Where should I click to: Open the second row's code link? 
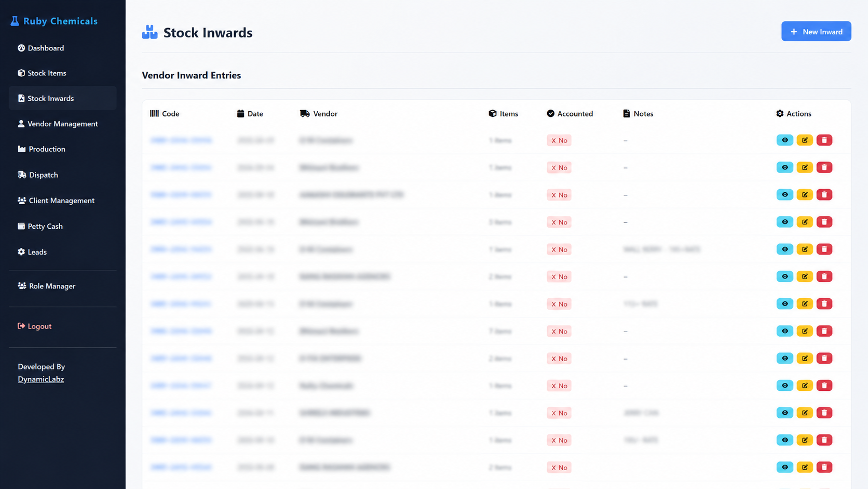click(x=181, y=167)
